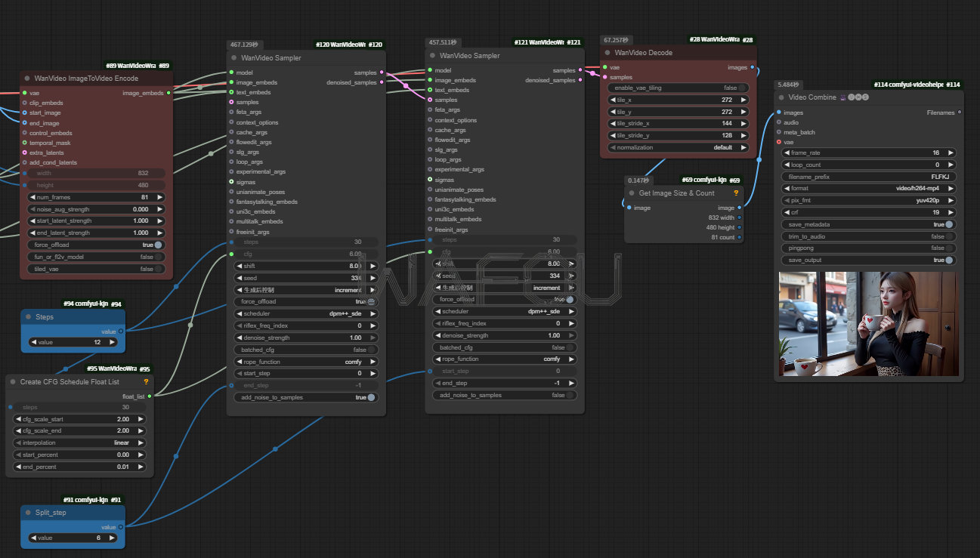Edit the filename_prefix field showing FLFKJ
The width and height of the screenshot is (980, 558).
click(867, 176)
